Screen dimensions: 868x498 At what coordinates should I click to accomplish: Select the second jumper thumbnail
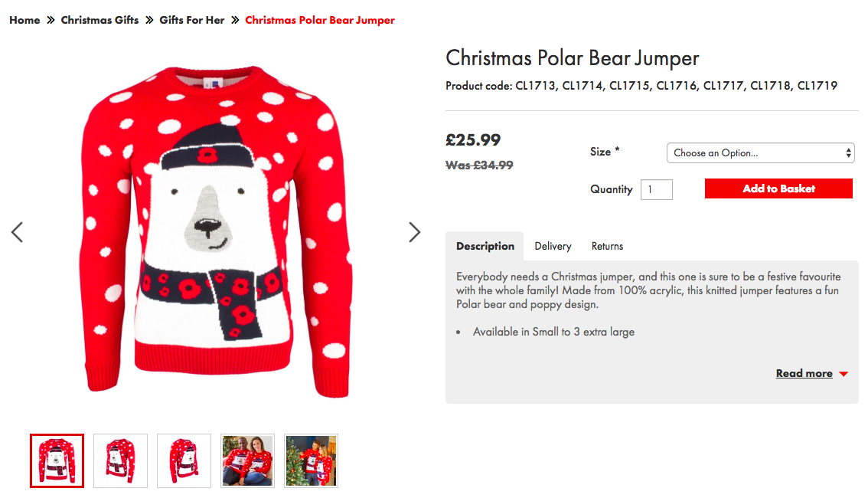(x=120, y=460)
